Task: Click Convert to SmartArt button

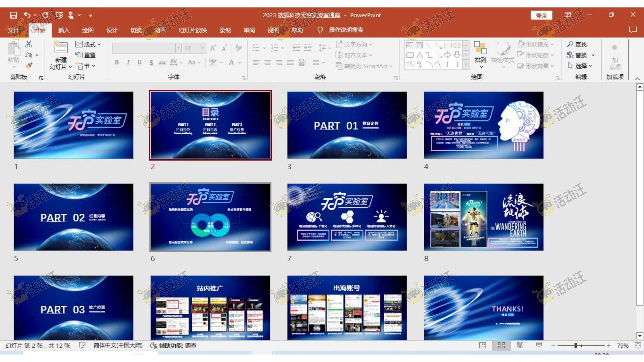Action: (x=364, y=66)
